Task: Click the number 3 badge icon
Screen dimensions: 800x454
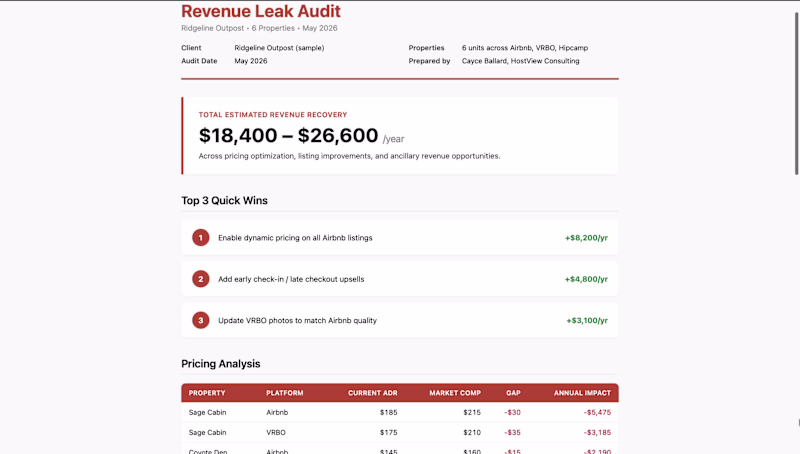Action: (201, 320)
